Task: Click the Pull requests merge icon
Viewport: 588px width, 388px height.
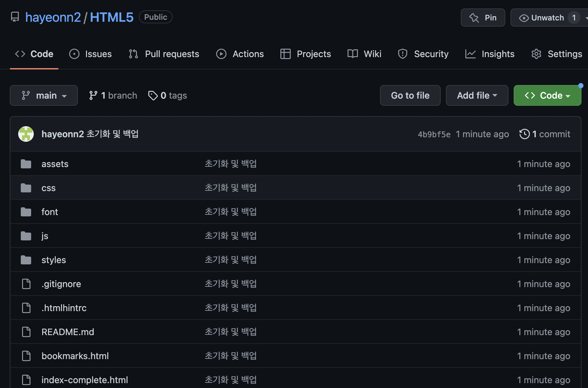Action: point(133,54)
